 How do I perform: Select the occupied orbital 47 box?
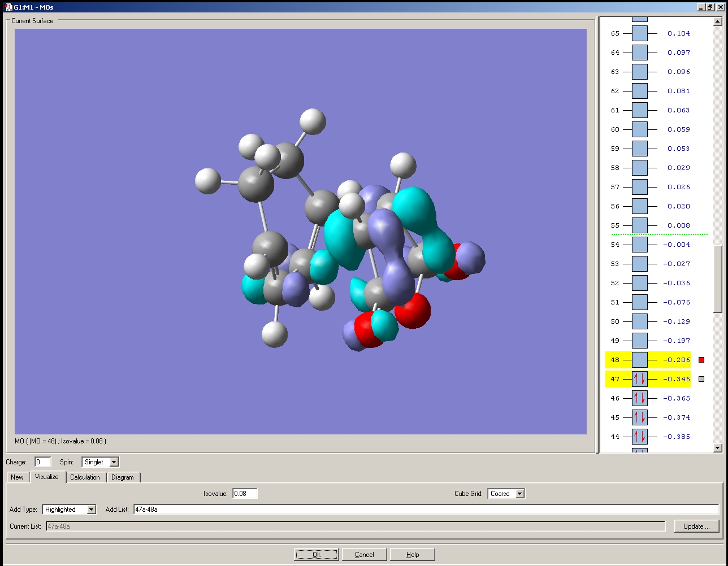[x=639, y=379]
